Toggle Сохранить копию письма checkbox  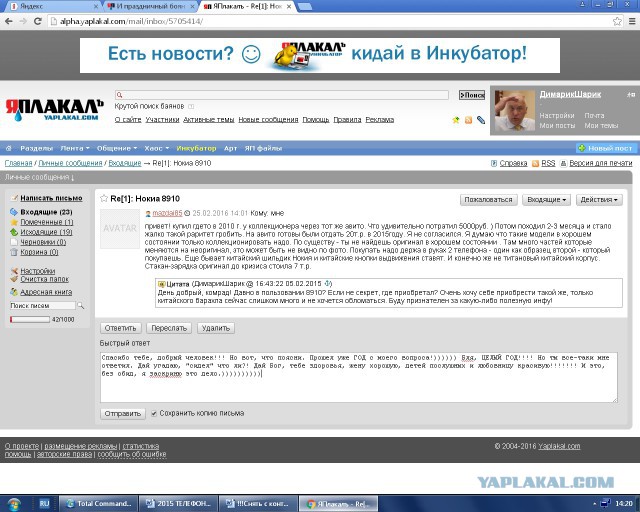click(x=153, y=412)
